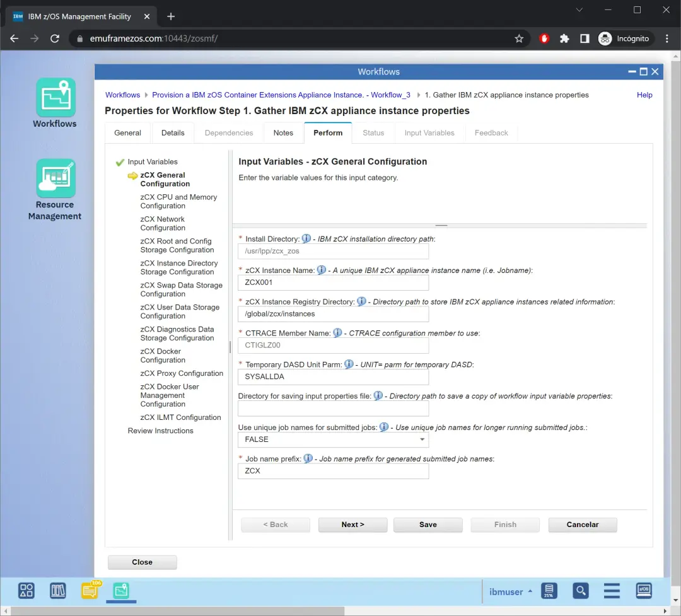Open the Resource Management desktop icon

[55, 190]
